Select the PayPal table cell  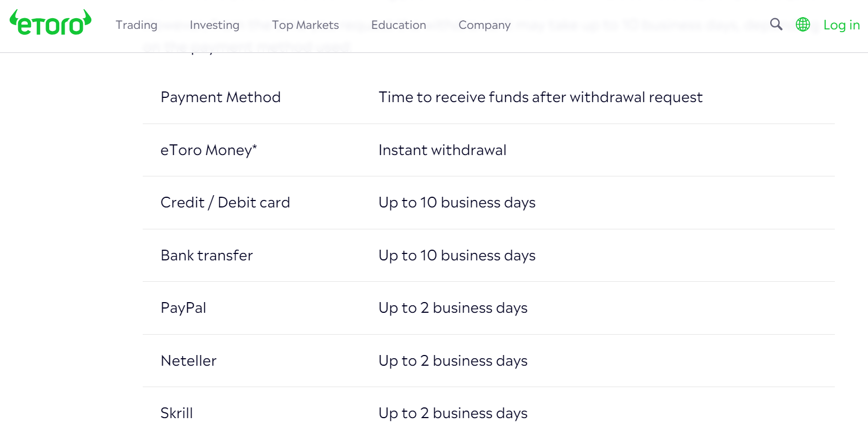[183, 308]
